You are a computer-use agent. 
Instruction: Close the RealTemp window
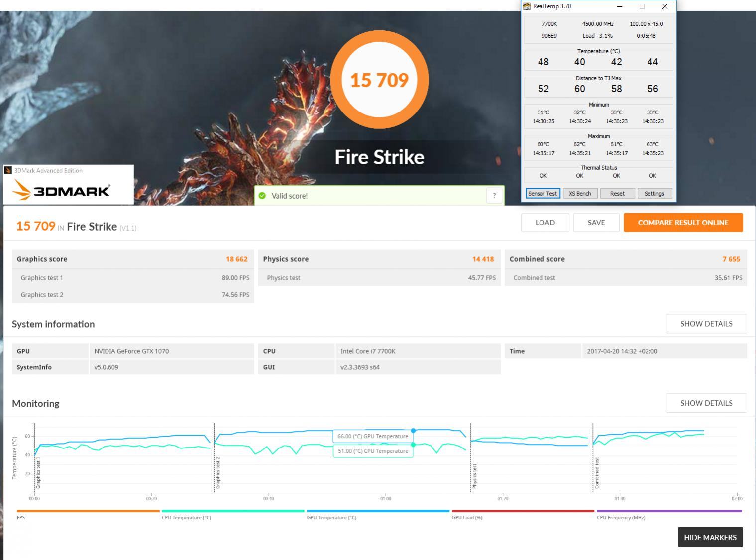pos(665,6)
